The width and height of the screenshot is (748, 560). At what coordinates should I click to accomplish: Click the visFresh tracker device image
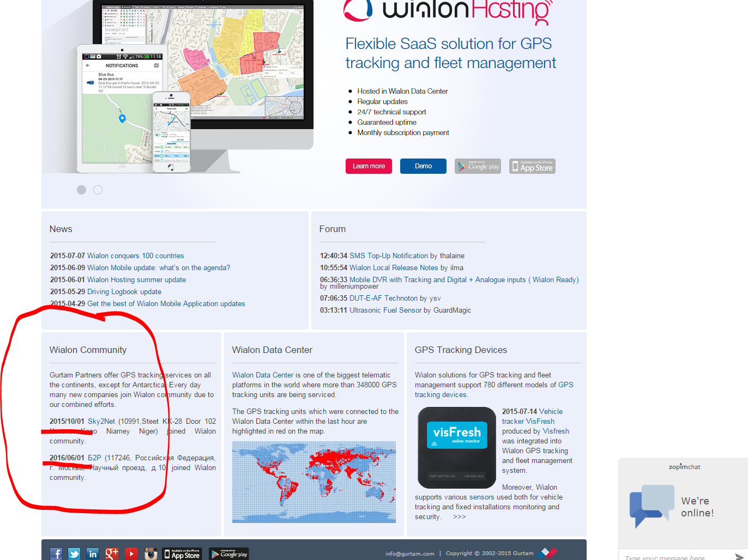click(x=457, y=447)
